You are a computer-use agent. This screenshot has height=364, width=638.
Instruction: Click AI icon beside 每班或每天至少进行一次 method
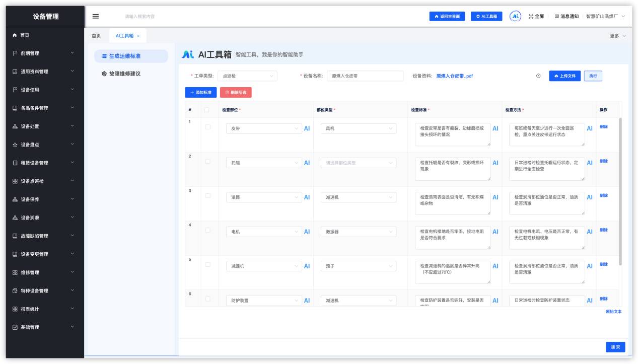[590, 128]
